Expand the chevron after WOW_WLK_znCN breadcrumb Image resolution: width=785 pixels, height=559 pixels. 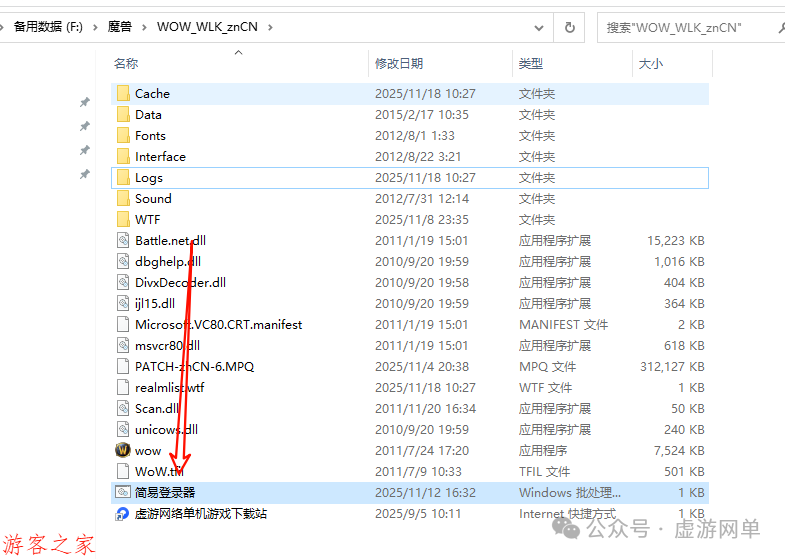pos(270,27)
